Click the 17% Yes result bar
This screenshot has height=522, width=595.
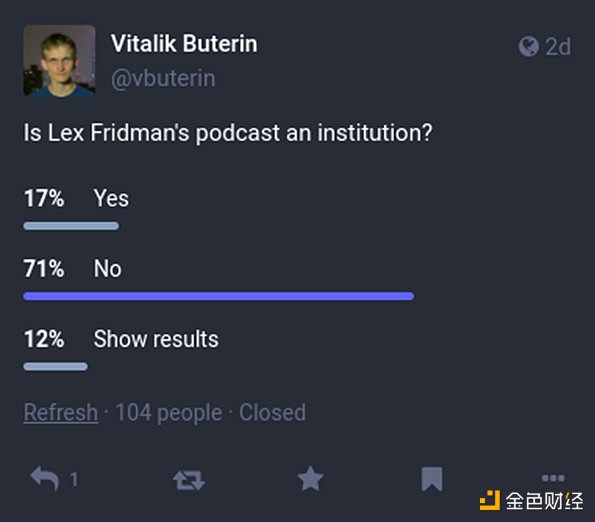click(x=71, y=226)
